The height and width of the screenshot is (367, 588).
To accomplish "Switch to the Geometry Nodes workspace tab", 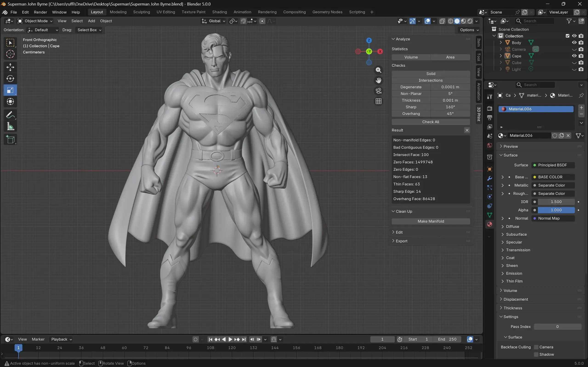I will tap(327, 12).
